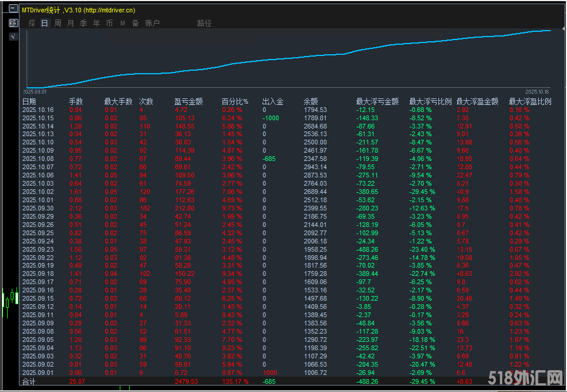Open the 月 monthly statistics tab

(x=71, y=23)
